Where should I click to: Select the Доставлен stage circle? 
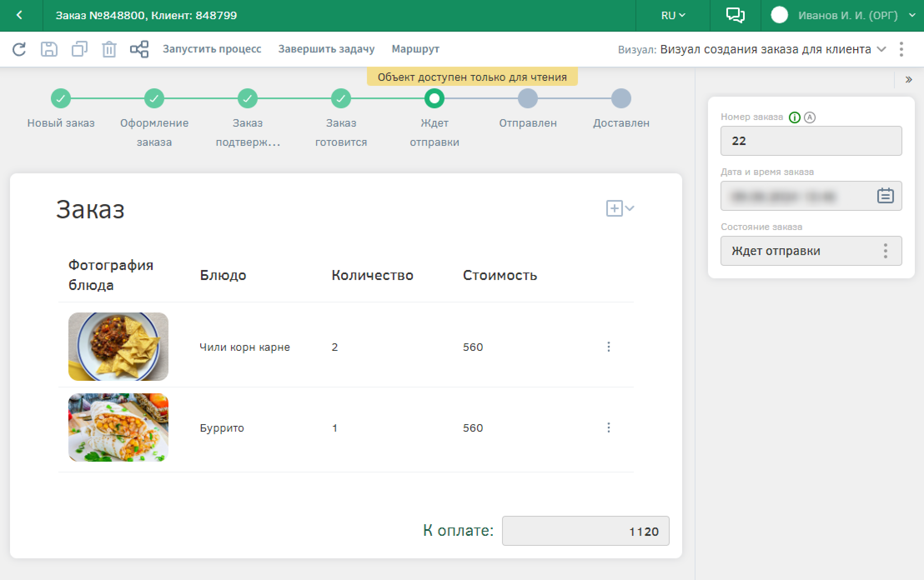pos(621,99)
